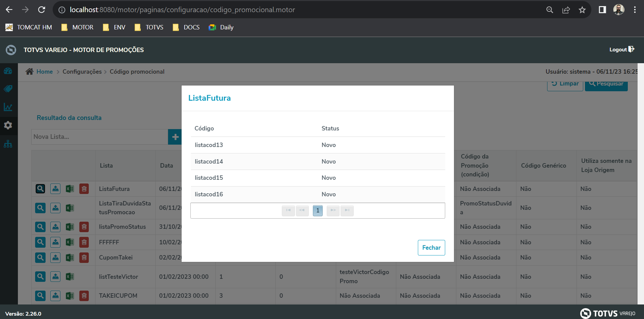This screenshot has width=644, height=319.
Task: Import codes into the CupomTakei list
Action: (55, 257)
